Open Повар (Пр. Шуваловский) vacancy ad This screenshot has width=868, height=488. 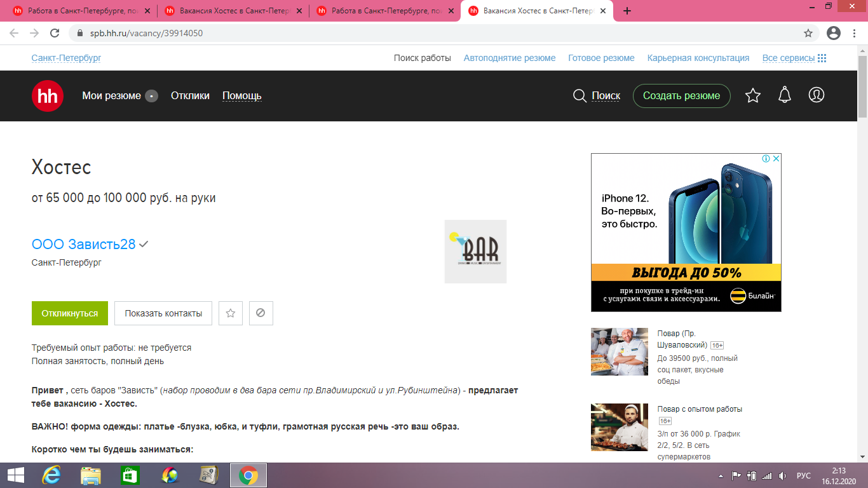(683, 339)
